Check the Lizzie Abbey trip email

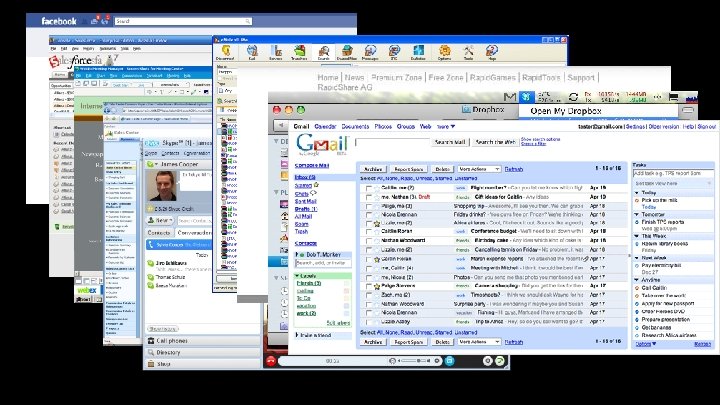point(368,322)
